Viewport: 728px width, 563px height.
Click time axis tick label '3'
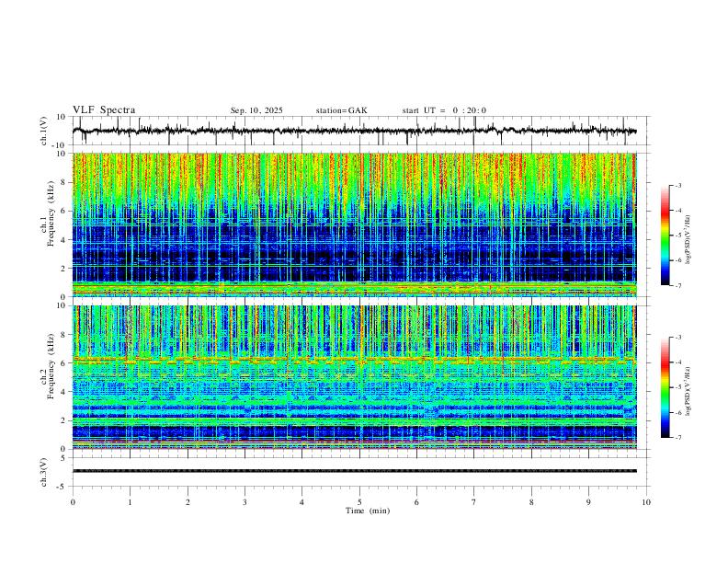245,502
